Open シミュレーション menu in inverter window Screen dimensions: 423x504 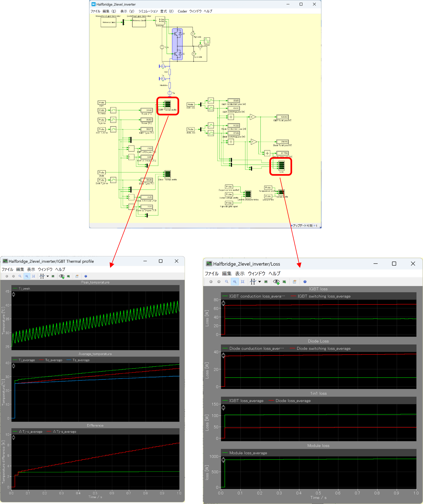tap(148, 11)
